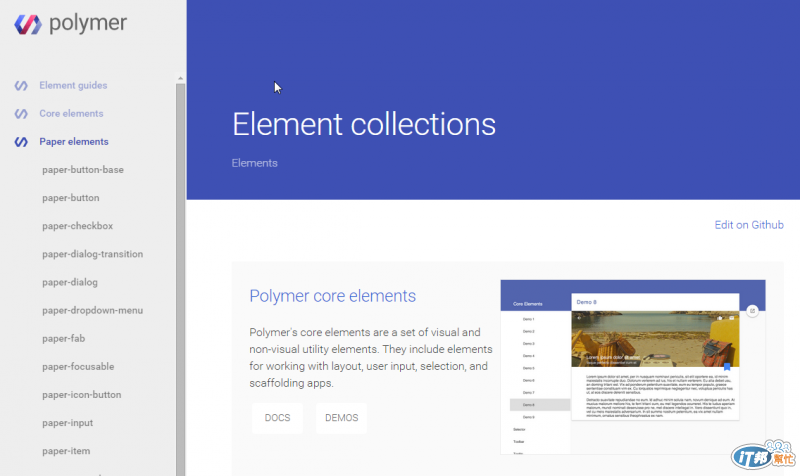This screenshot has height=476, width=800.
Task: Open paper-dialog-transition in the sidebar
Action: pyautogui.click(x=92, y=254)
